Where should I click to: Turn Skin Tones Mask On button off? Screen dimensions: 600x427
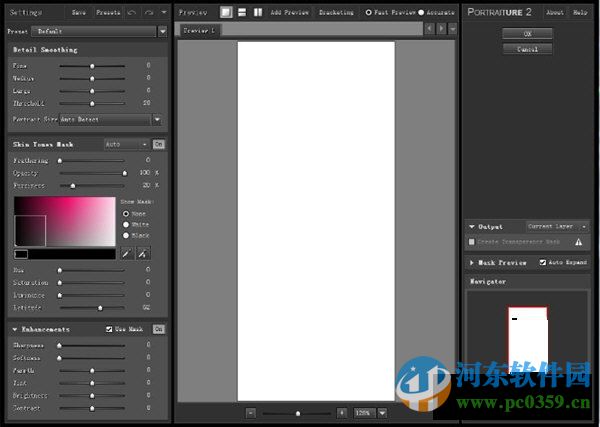tap(159, 144)
